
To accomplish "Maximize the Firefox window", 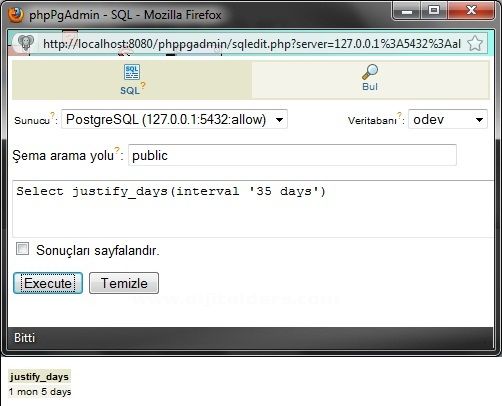I will coord(434,11).
